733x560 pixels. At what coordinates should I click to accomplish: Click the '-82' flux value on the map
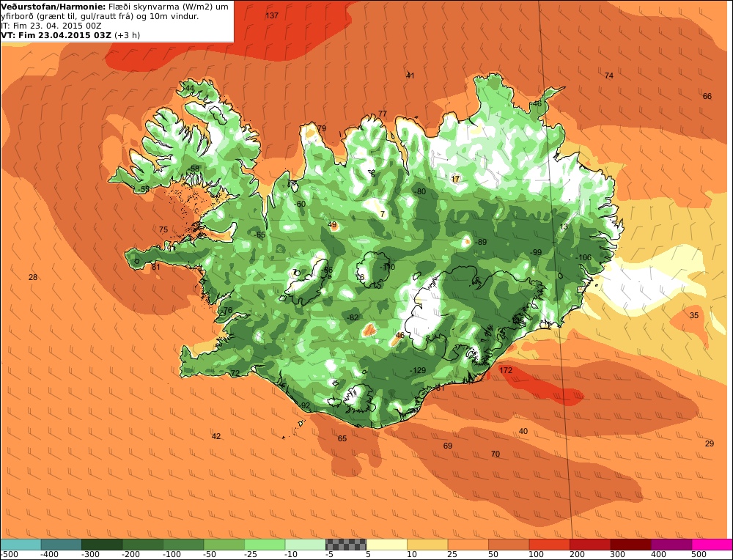pos(353,317)
